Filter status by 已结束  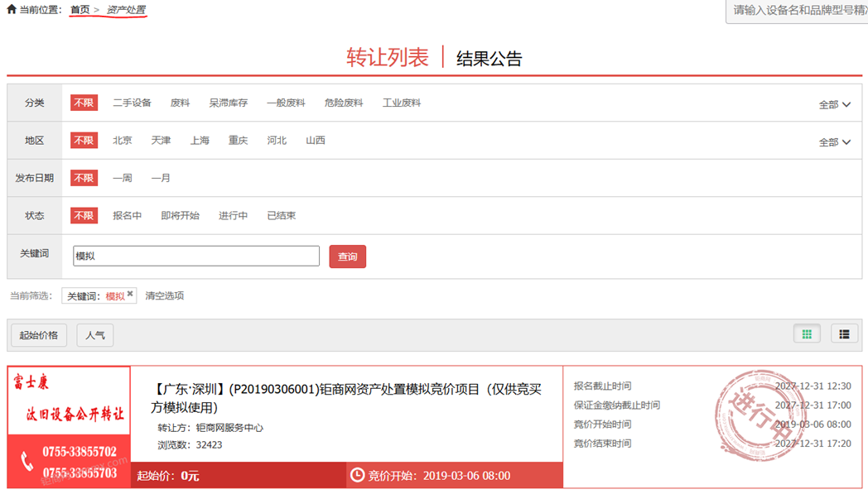(x=282, y=216)
